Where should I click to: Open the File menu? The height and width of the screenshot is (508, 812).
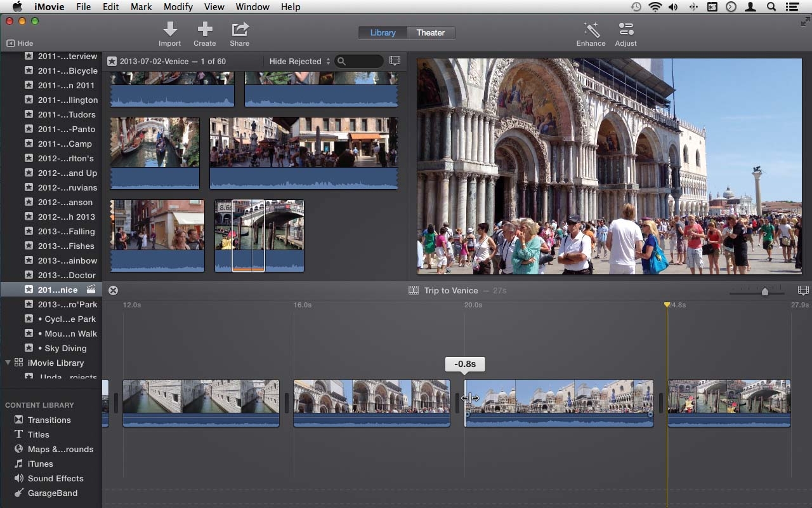[83, 7]
